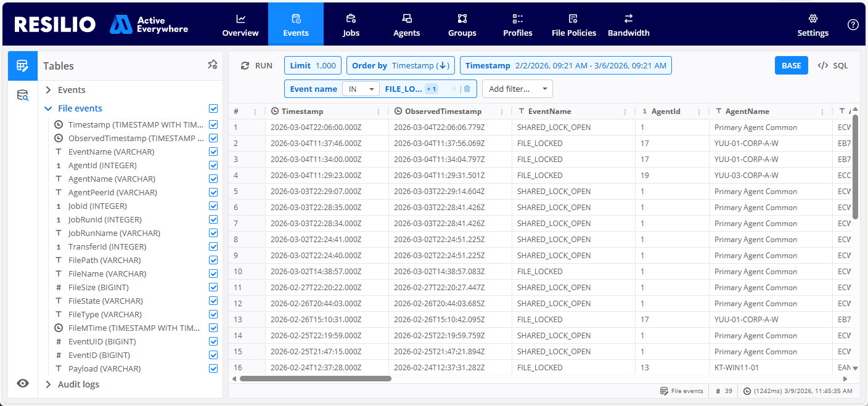This screenshot has height=406, width=868.
Task: Open the Order by Timestamp control
Action: pyautogui.click(x=400, y=65)
